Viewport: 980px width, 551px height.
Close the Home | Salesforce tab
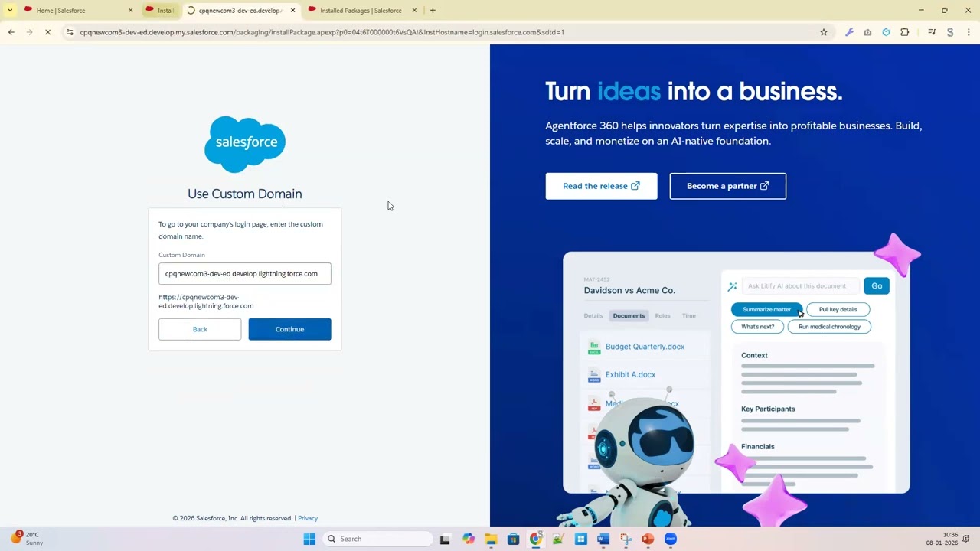[130, 11]
